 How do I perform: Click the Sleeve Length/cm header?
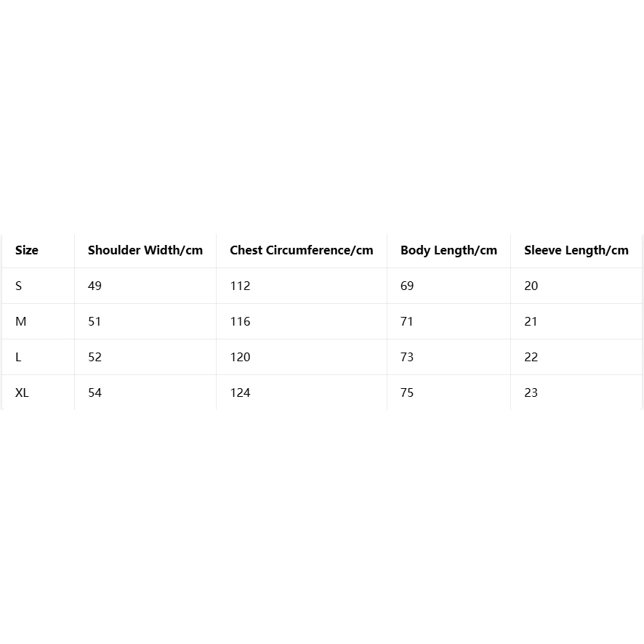(x=576, y=250)
